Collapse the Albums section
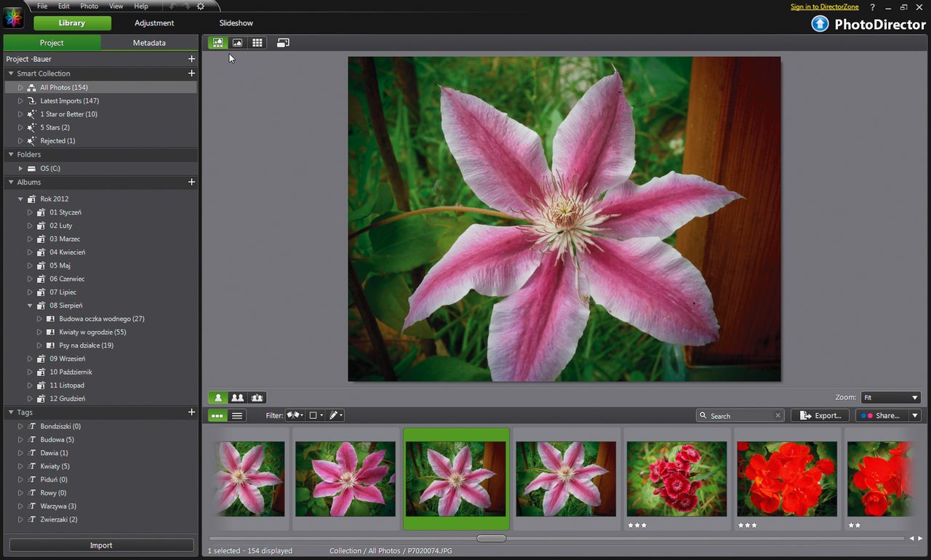 point(11,182)
